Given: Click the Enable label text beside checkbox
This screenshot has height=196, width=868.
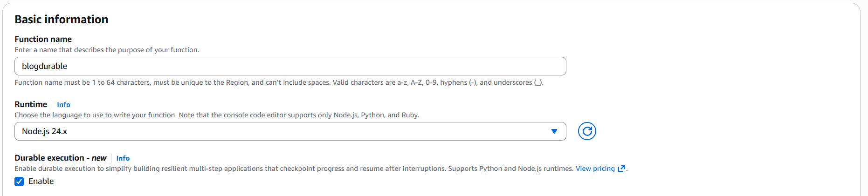Looking at the screenshot, I should 41,181.
